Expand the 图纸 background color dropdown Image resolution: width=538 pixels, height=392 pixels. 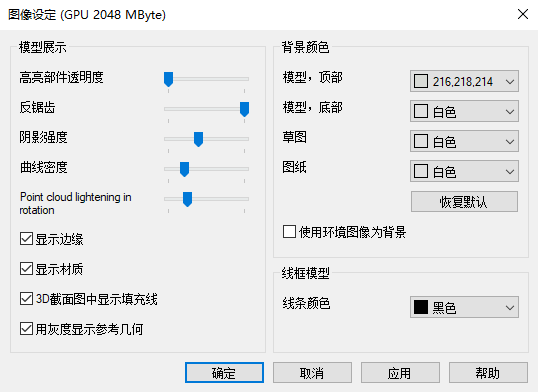click(464, 171)
